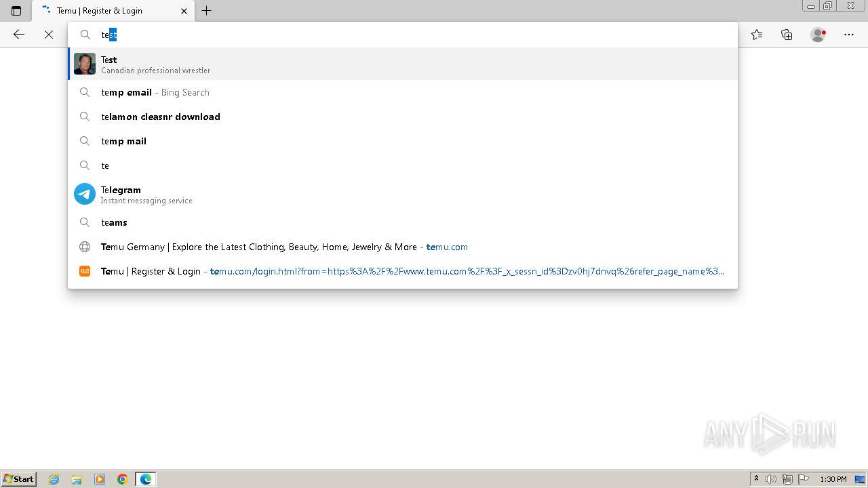This screenshot has height=488, width=868.
Task: Open File Explorer from taskbar
Action: click(77, 479)
